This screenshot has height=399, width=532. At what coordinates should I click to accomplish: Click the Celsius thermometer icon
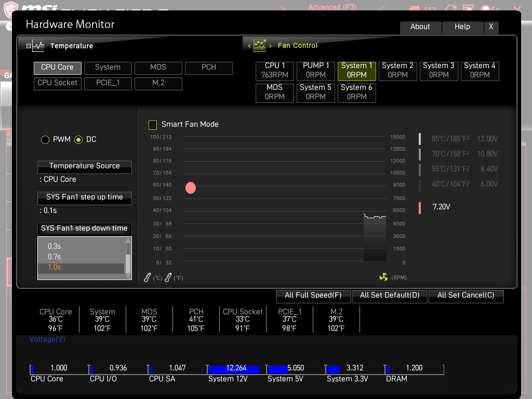tap(147, 277)
